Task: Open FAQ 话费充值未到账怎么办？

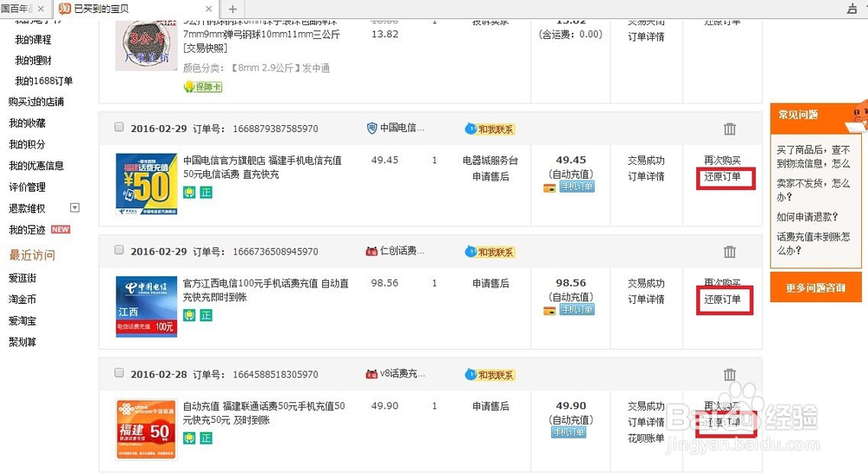Action: point(813,243)
